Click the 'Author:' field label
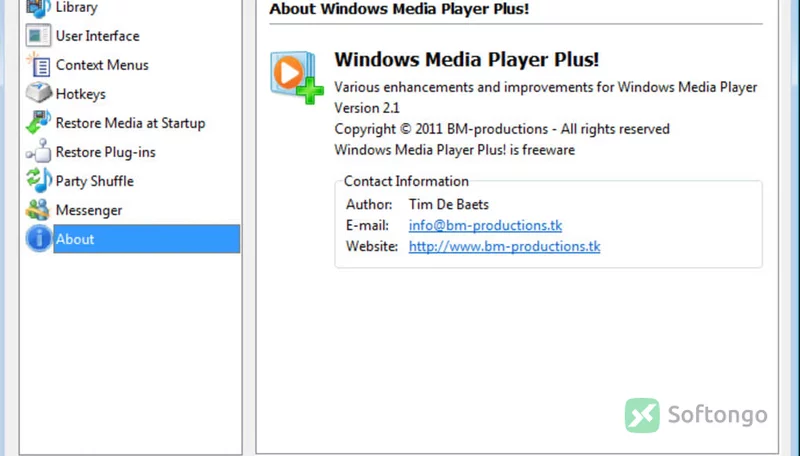Image resolution: width=800 pixels, height=456 pixels. pyautogui.click(x=369, y=205)
